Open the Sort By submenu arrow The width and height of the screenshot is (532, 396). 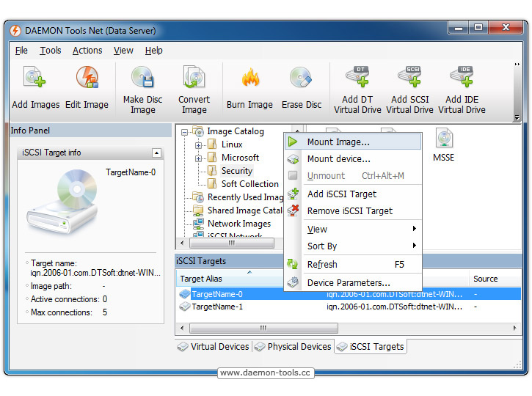click(x=415, y=245)
